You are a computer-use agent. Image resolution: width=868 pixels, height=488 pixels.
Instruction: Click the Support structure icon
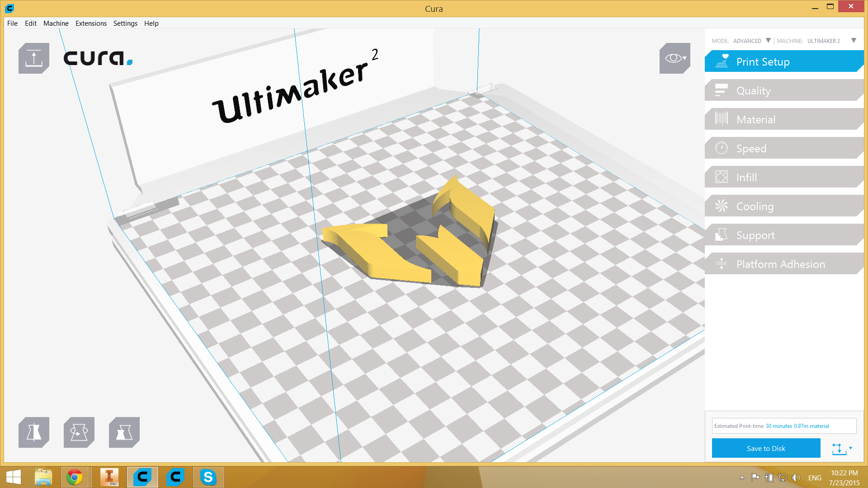pyautogui.click(x=722, y=235)
